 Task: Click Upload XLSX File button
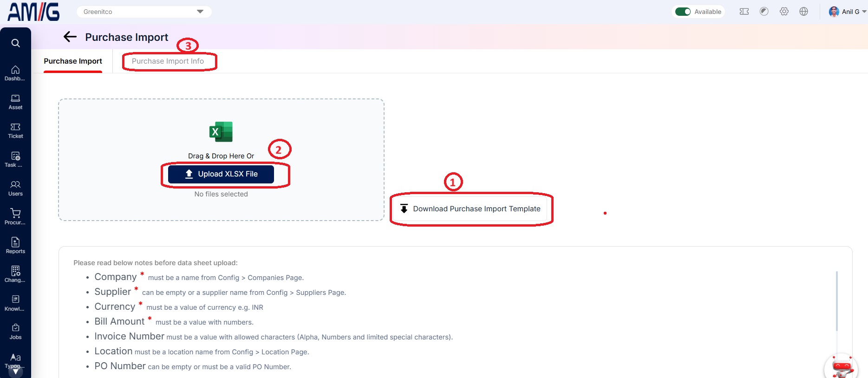(x=221, y=174)
